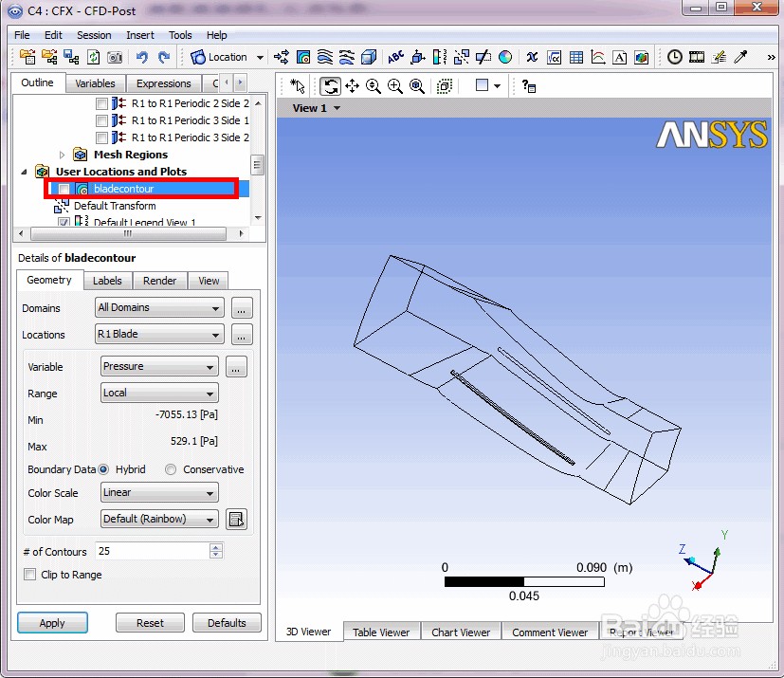Select the Conservative boundary data option
784x678 pixels.
(171, 469)
